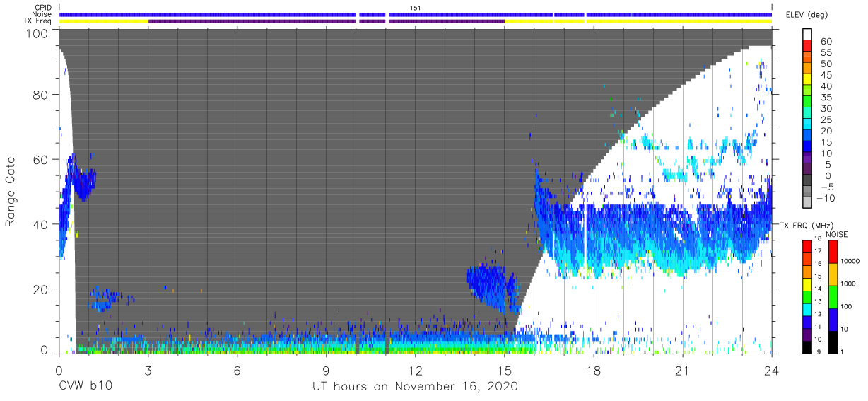Click y-axis tick label 20
868x401 pixels.
point(40,289)
